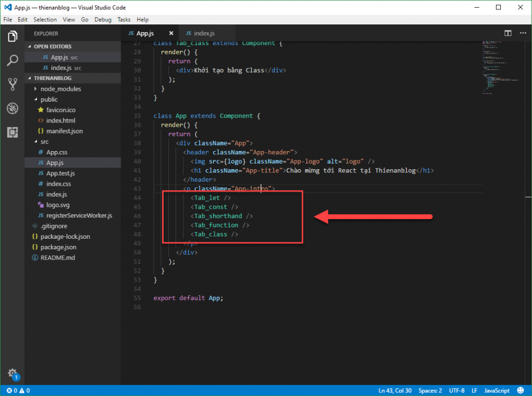The height and width of the screenshot is (396, 532).
Task: Click the errors and warnings indicator
Action: click(x=16, y=390)
